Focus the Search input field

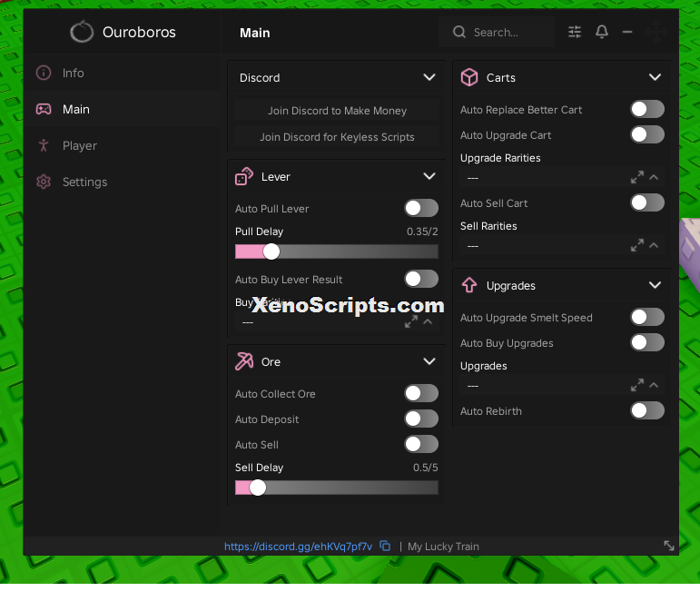[x=497, y=32]
